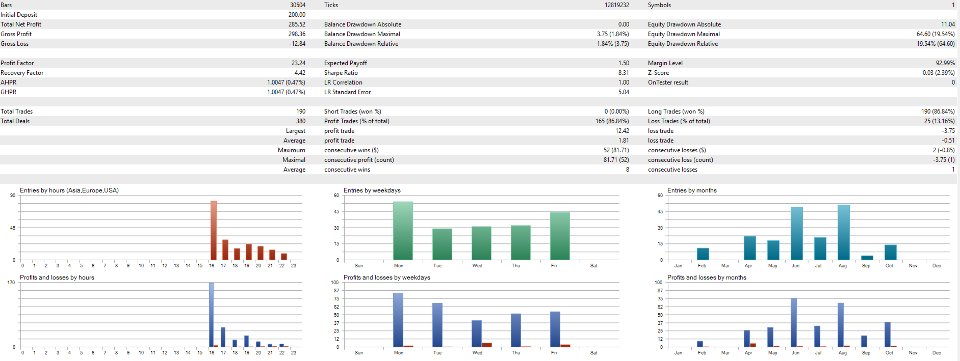Select the Monday bar in Entries by weekdays
Screen dimensions: 960x361
[x=403, y=231]
